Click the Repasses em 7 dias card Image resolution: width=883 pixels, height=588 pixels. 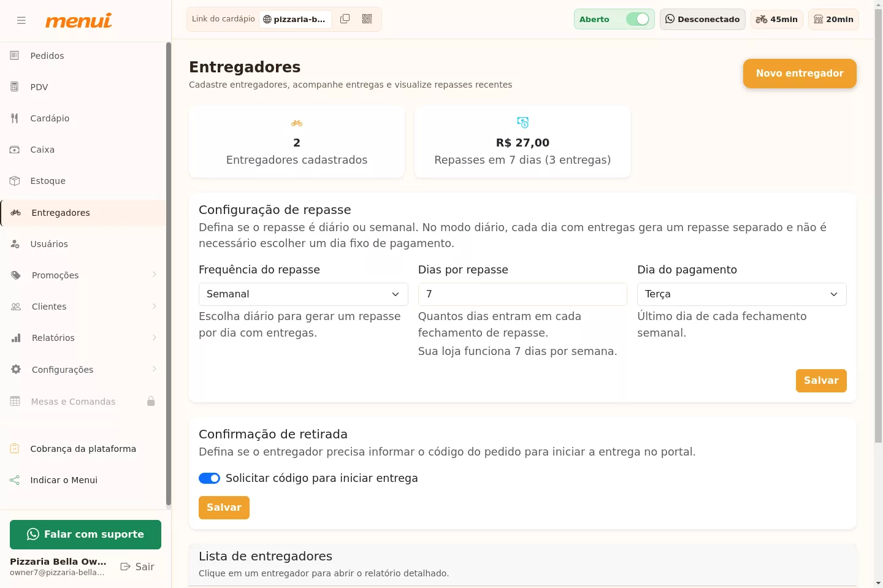pyautogui.click(x=522, y=142)
